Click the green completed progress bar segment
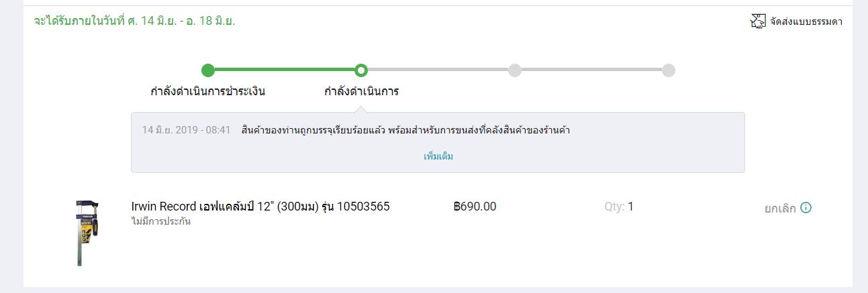The width and height of the screenshot is (868, 293). point(285,70)
